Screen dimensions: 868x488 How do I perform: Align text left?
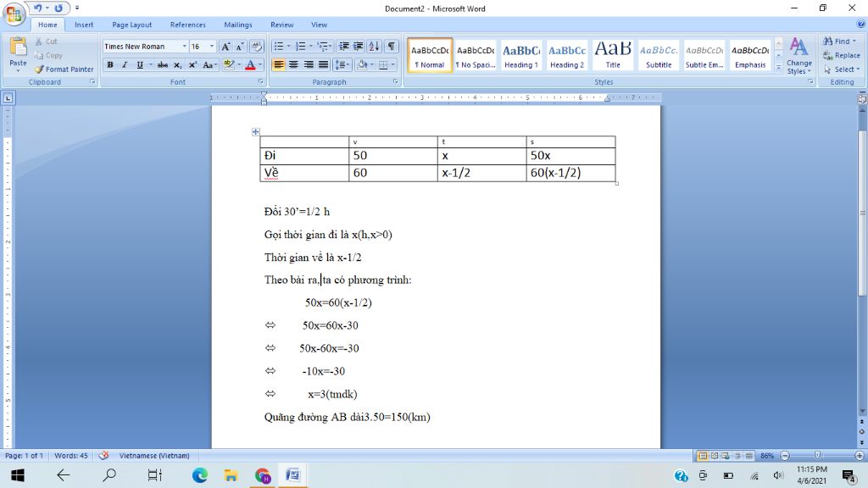point(279,64)
